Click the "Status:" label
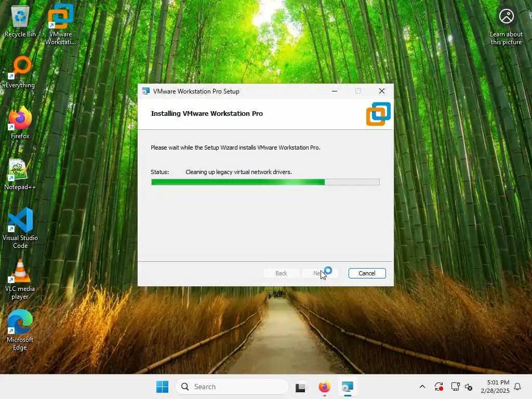This screenshot has height=399, width=532. (x=159, y=172)
